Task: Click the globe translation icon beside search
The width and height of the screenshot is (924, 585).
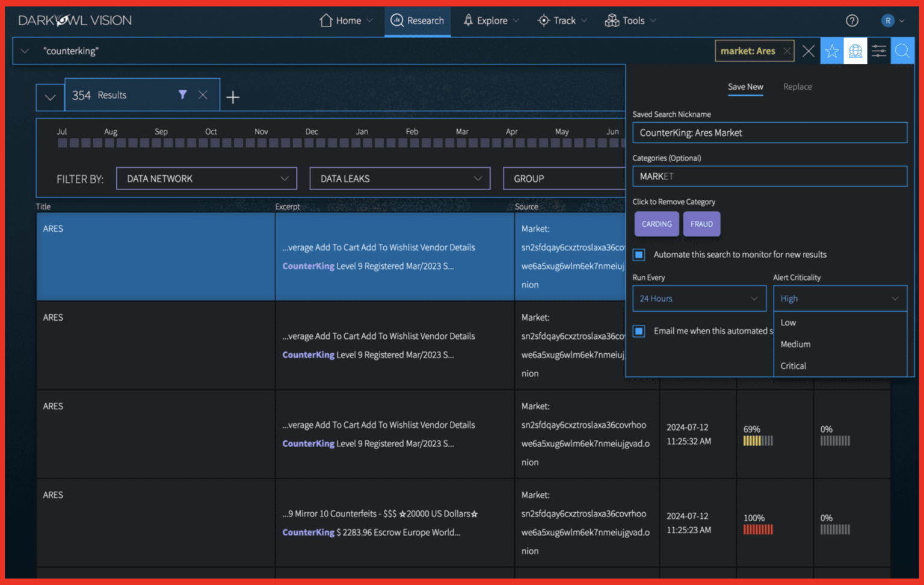Action: tap(855, 51)
